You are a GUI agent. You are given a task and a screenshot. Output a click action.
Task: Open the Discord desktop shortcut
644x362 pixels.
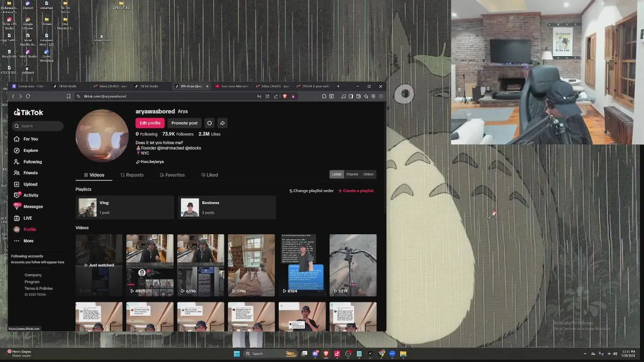click(28, 6)
